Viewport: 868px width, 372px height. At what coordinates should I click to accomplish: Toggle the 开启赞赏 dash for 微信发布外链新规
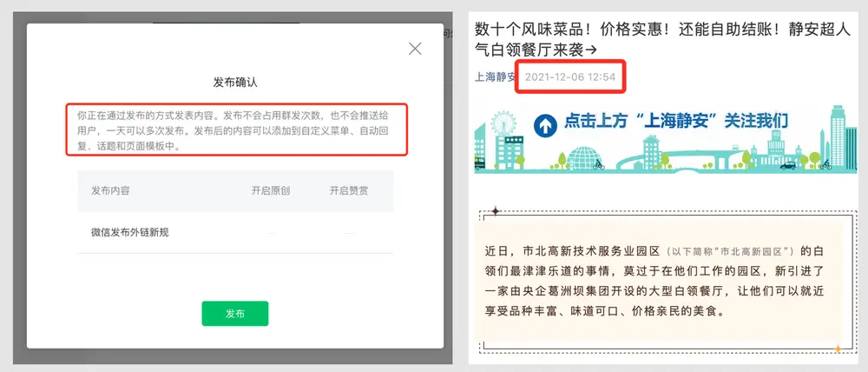(x=348, y=232)
